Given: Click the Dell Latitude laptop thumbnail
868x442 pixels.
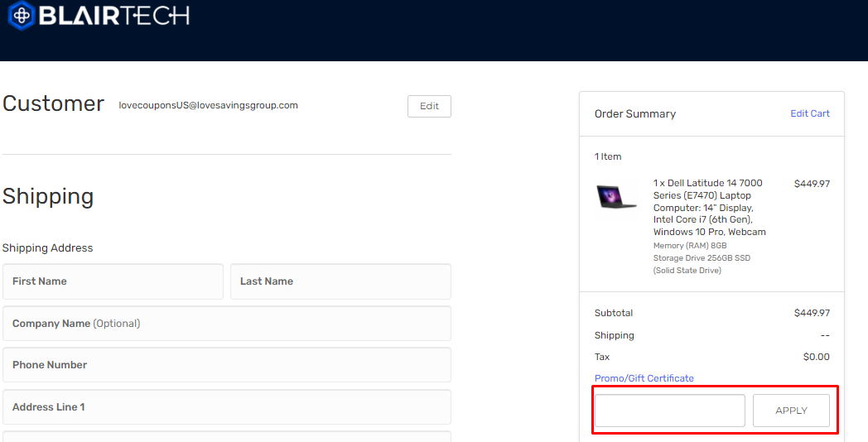Looking at the screenshot, I should tap(616, 197).
